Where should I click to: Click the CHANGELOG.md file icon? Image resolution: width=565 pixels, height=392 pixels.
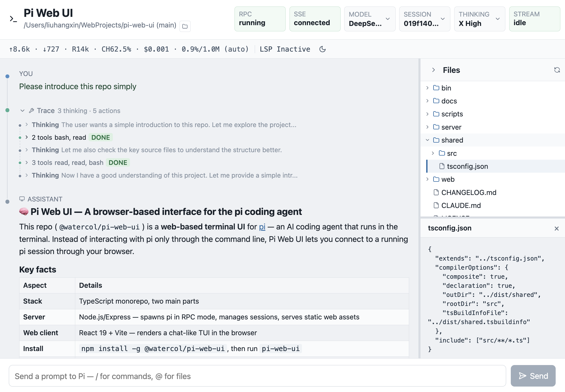tap(436, 192)
